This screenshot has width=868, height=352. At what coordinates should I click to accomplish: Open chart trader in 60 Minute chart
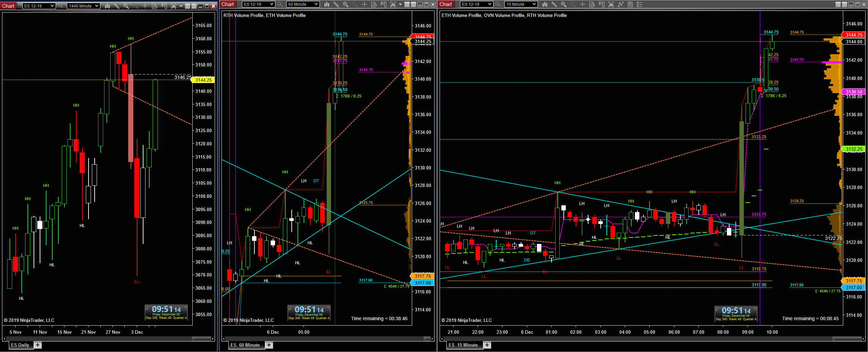383,4
